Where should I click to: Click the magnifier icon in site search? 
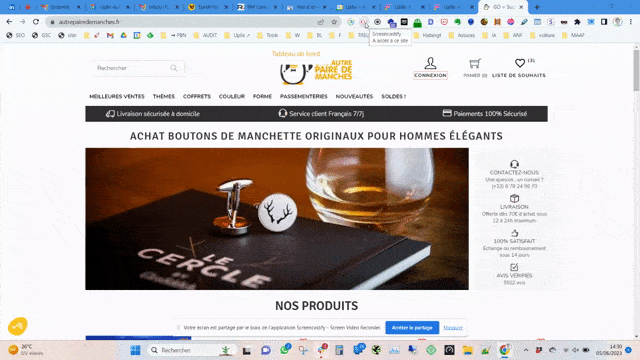pos(174,68)
